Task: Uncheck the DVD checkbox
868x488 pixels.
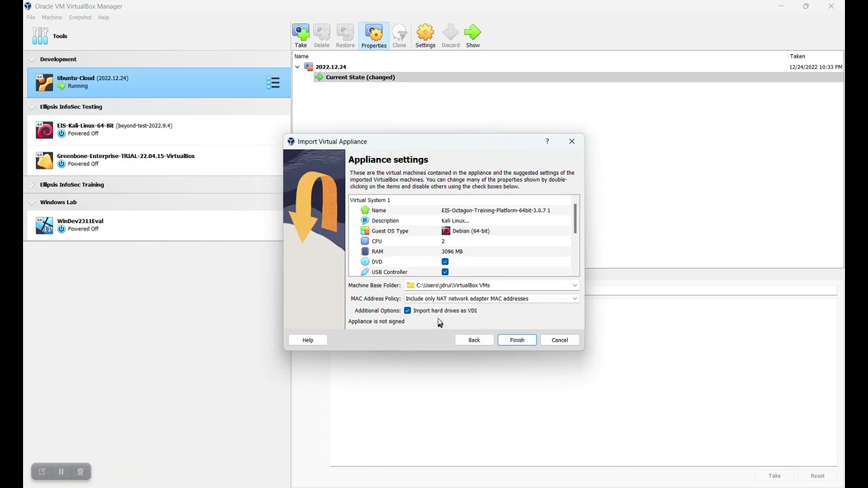Action: (x=445, y=262)
